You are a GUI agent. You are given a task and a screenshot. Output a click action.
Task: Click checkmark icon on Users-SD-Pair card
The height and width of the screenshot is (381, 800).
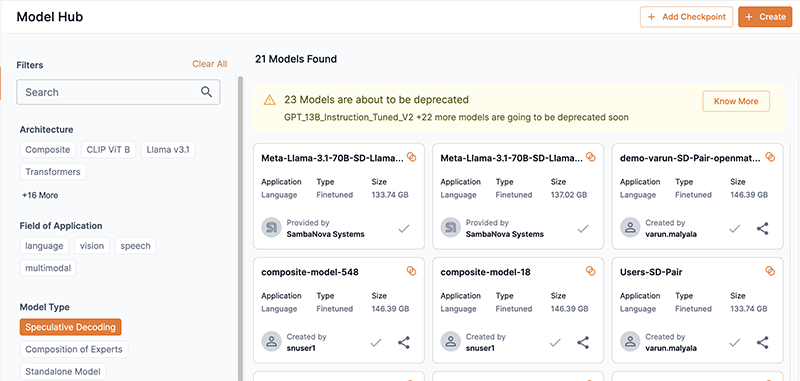735,343
